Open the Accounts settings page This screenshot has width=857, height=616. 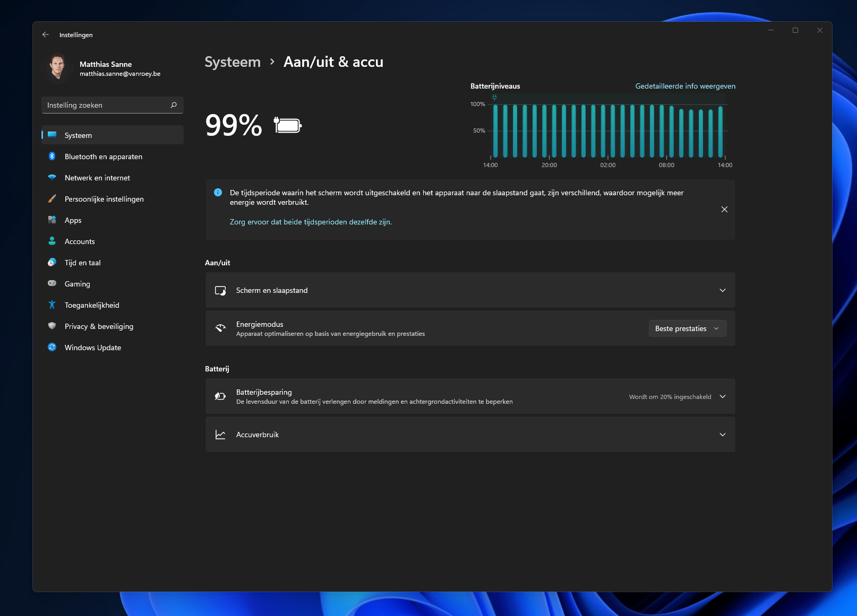pyautogui.click(x=113, y=241)
